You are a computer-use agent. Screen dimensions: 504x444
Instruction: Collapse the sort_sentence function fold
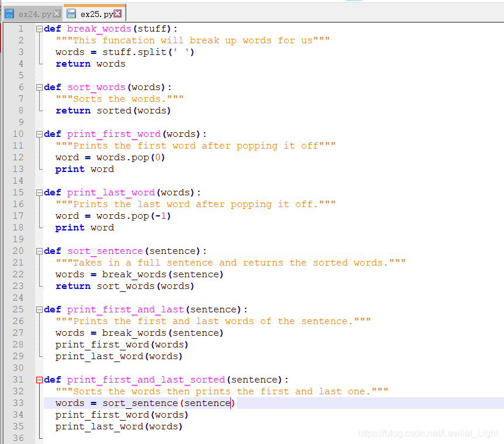pos(39,251)
